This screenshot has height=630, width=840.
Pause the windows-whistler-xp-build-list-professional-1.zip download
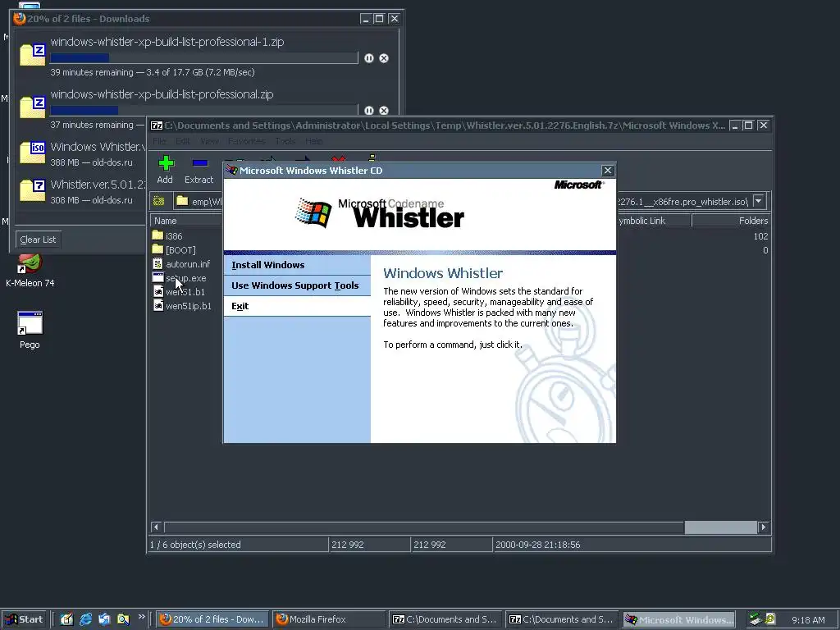pos(369,58)
